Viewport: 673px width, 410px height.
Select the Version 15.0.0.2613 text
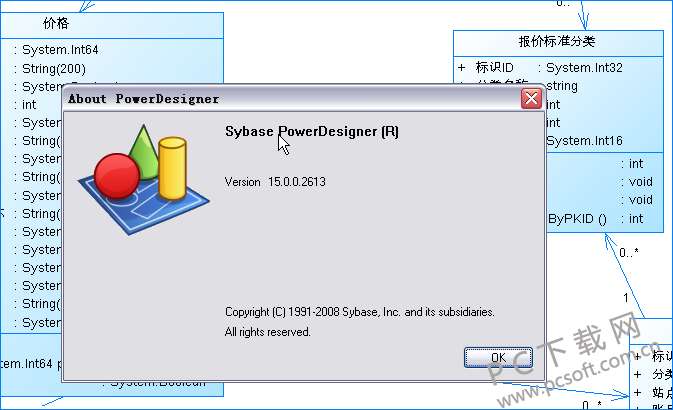tap(275, 182)
